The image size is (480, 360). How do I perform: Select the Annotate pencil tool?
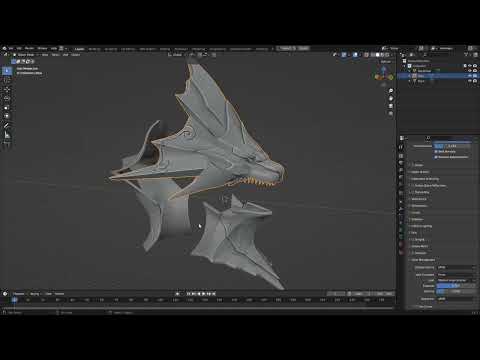(7, 126)
